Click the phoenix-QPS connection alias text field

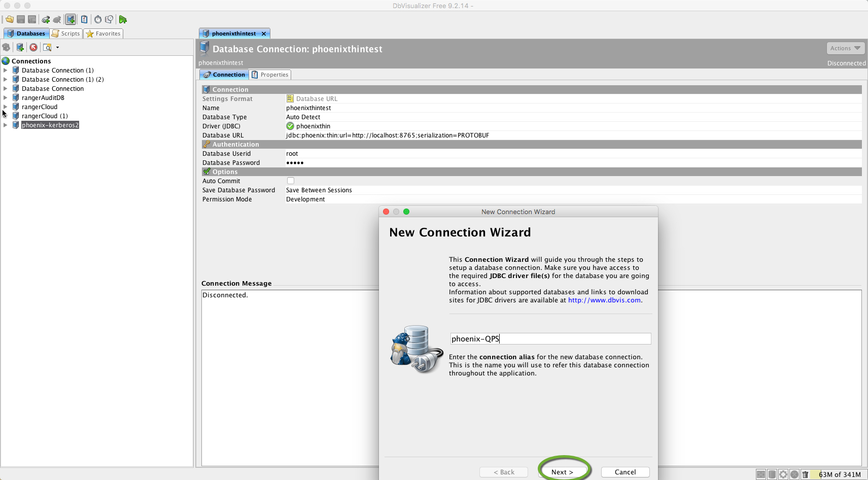(550, 338)
